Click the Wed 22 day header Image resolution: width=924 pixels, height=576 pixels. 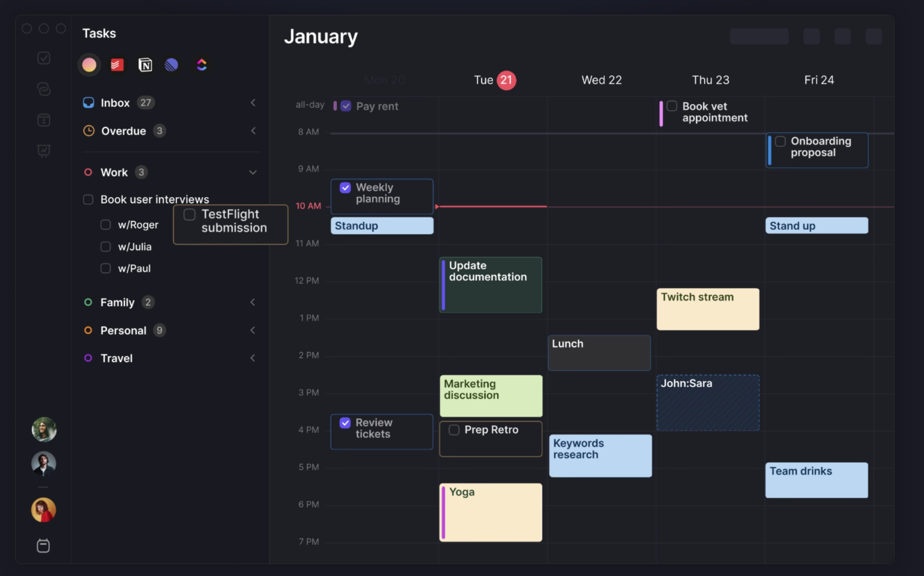(601, 80)
